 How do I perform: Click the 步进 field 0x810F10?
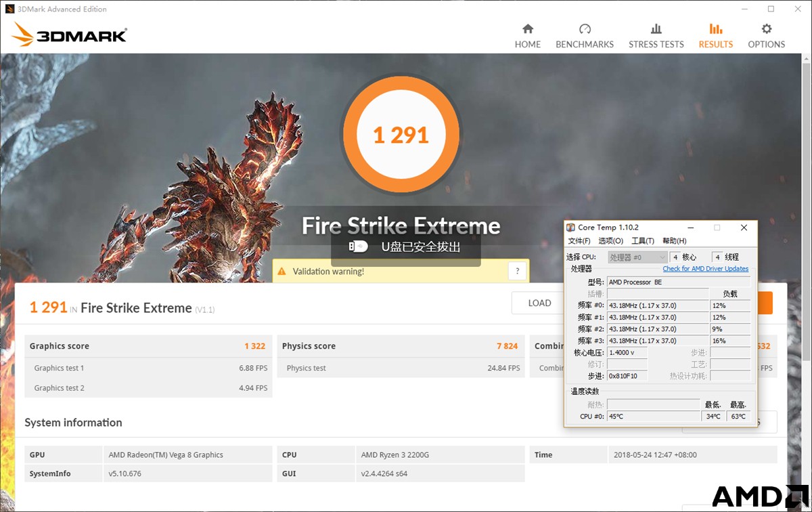pos(627,376)
